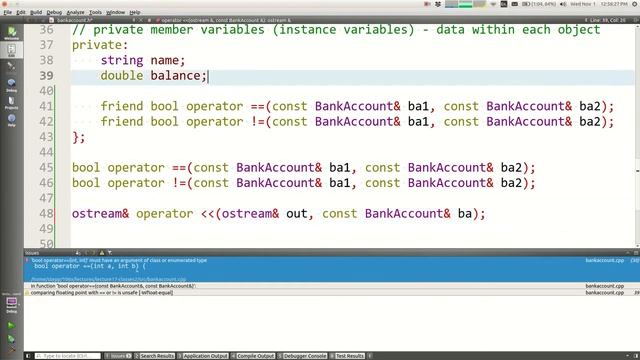Open the Issues output pane tab
Viewport: 640px width, 360px height.
click(x=118, y=356)
